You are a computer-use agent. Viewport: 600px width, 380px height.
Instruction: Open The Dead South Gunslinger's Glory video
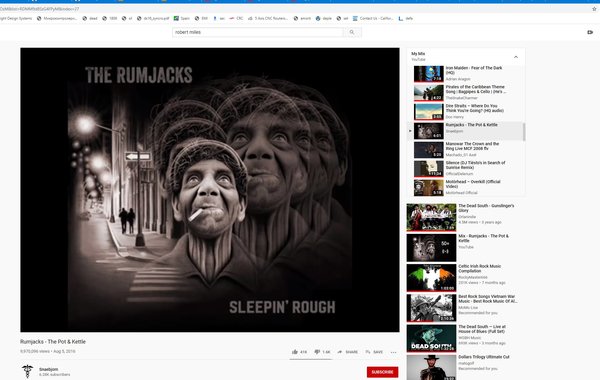[x=464, y=217]
